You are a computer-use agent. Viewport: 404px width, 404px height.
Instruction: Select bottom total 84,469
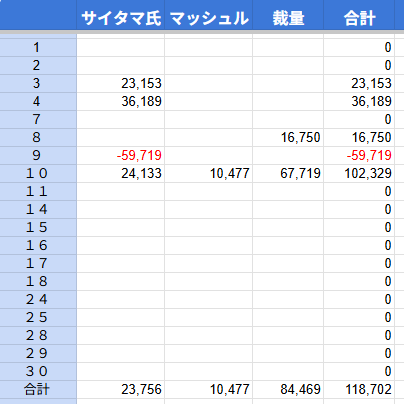coord(288,389)
